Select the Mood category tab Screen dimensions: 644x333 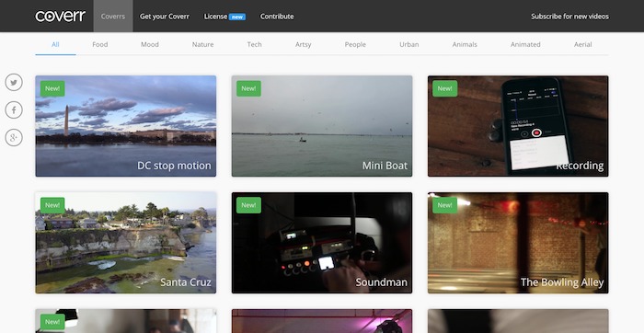(x=149, y=44)
